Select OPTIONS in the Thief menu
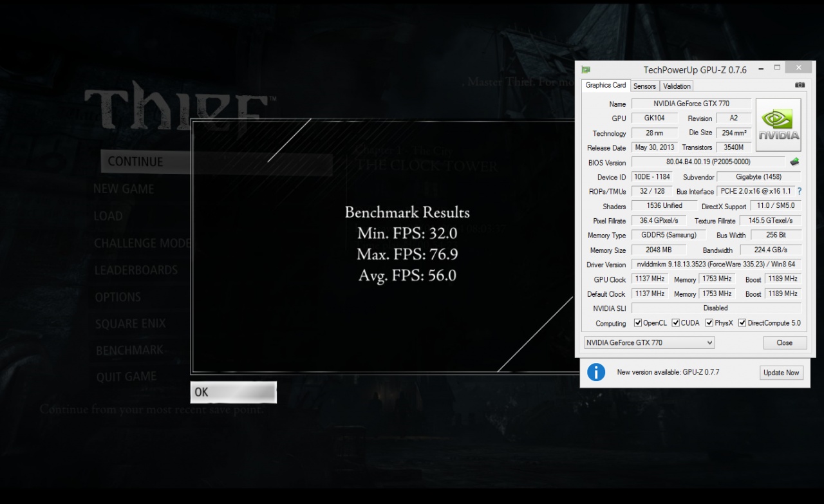 [x=118, y=297]
